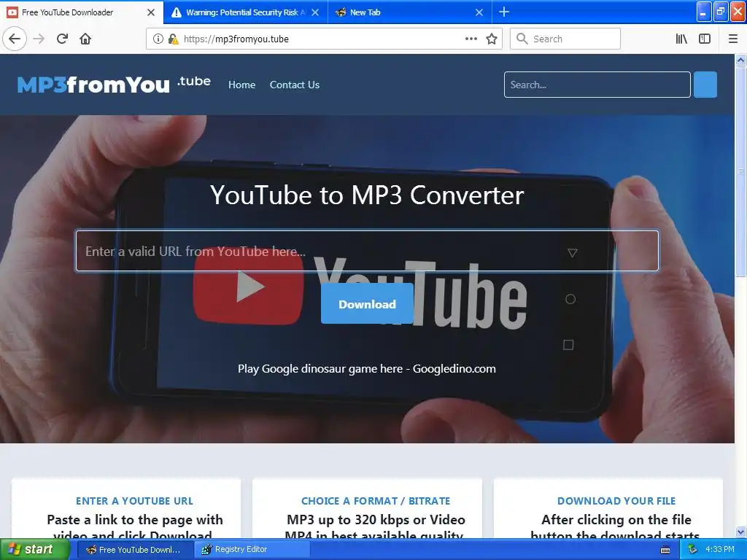Close the Potential Security Risk tab
Screen dimensions: 747x560
coord(315,12)
